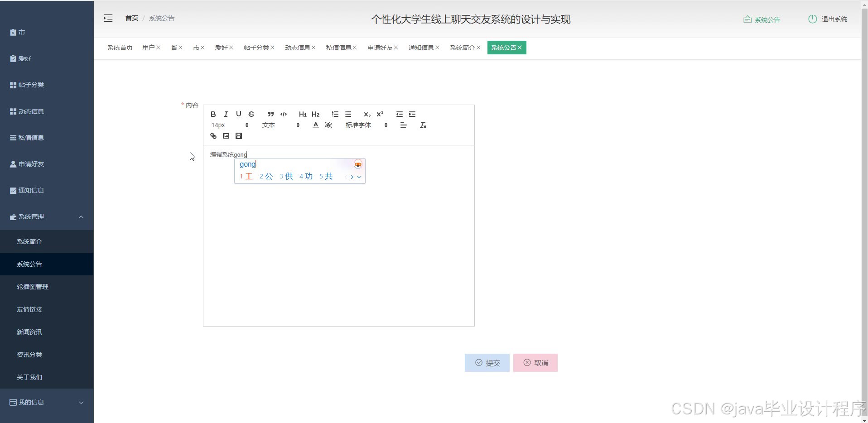Expand the 我的信息 sidebar section
The image size is (868, 423).
pos(47,402)
